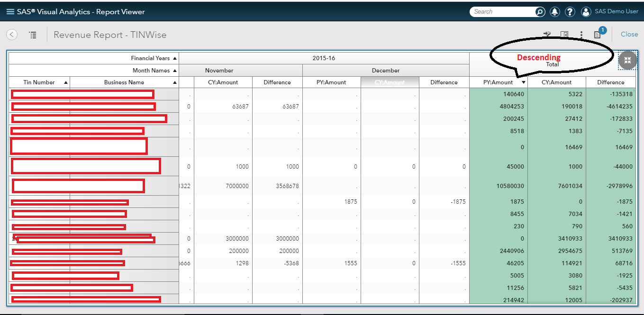Sort by Month Names arrow
Viewport: 644px width, 315px height.
click(175, 71)
